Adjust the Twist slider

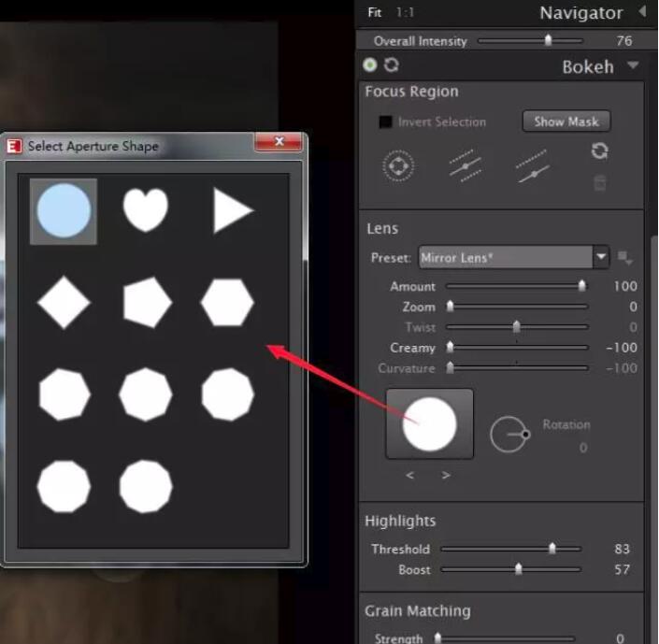click(x=517, y=326)
